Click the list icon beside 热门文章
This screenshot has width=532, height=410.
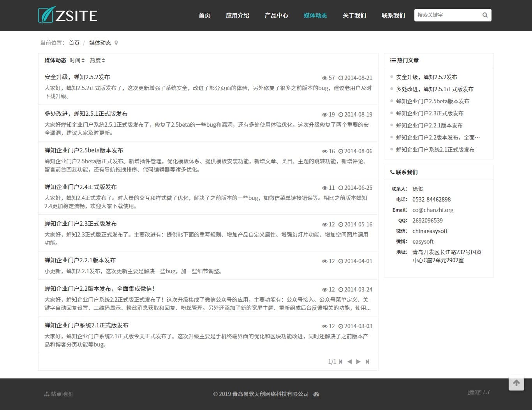(x=393, y=60)
